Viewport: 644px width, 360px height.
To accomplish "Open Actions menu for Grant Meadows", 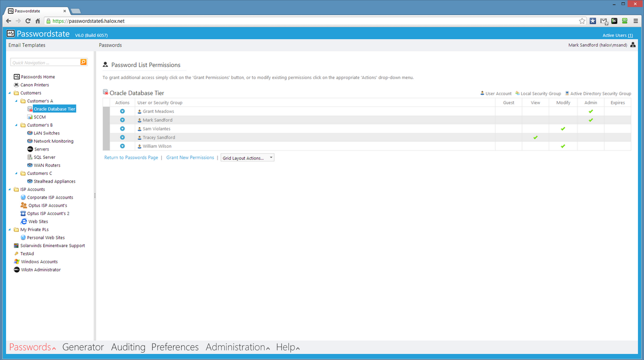I will (x=122, y=111).
